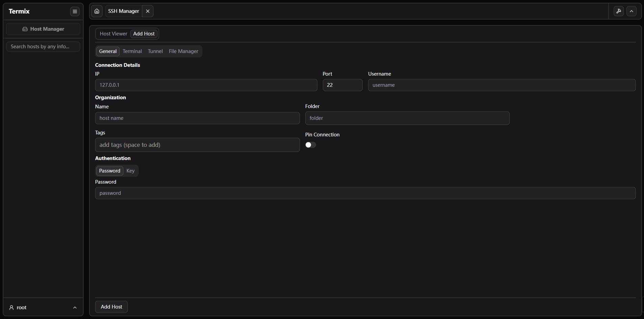Focus the Folder combo box
644x319 pixels.
[x=407, y=118]
